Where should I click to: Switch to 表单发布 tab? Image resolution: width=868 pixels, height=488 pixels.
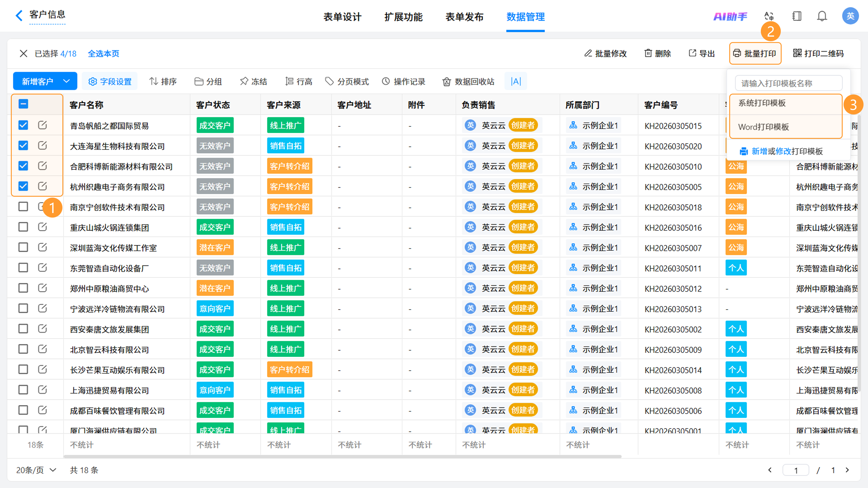pyautogui.click(x=464, y=17)
